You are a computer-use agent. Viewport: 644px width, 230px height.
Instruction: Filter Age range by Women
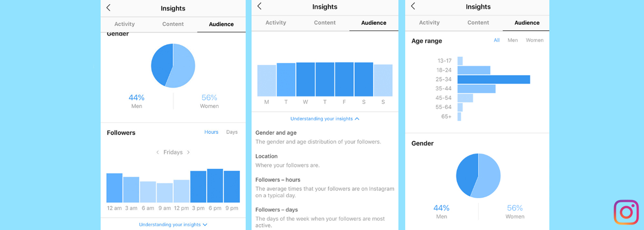click(x=535, y=40)
